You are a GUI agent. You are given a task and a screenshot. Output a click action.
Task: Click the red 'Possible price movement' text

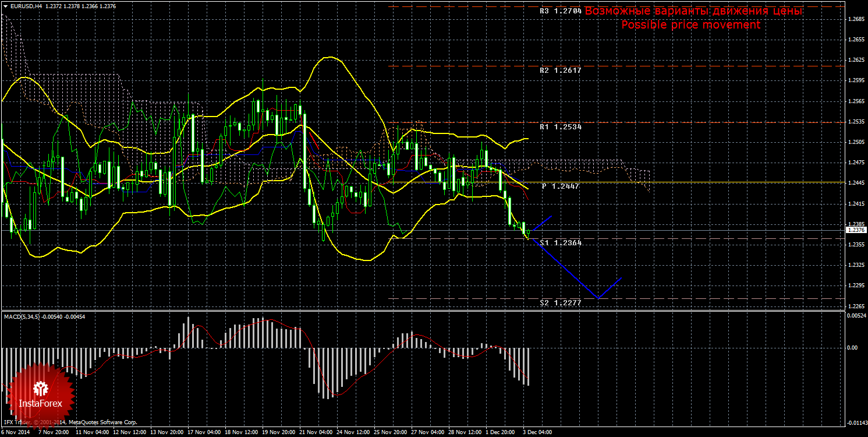pos(690,25)
